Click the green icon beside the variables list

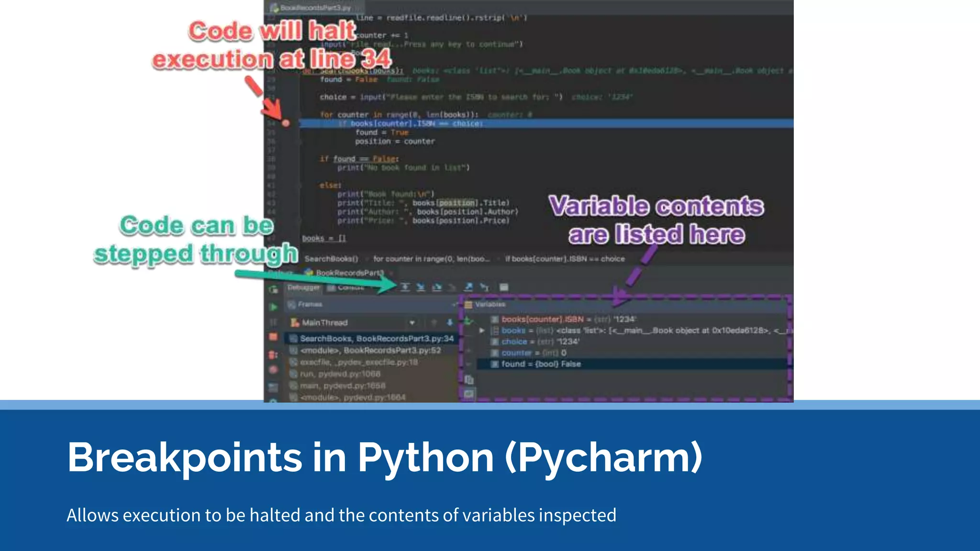pos(468,321)
